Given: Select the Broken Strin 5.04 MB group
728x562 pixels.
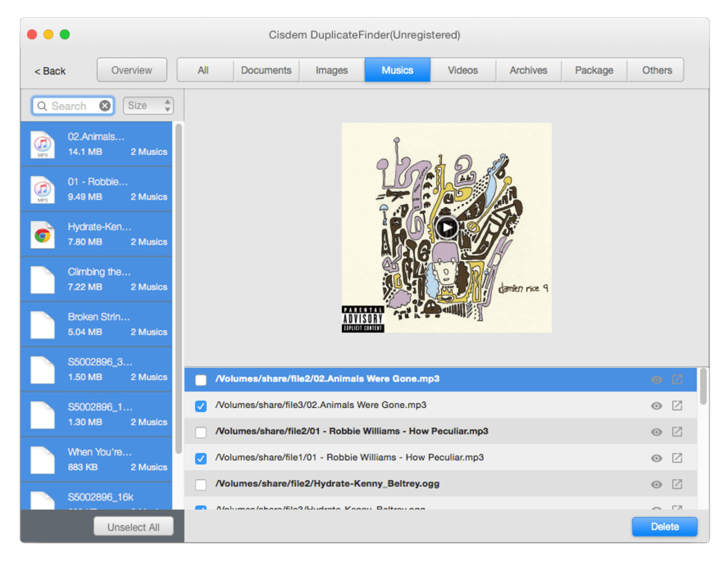Looking at the screenshot, I should [x=96, y=324].
